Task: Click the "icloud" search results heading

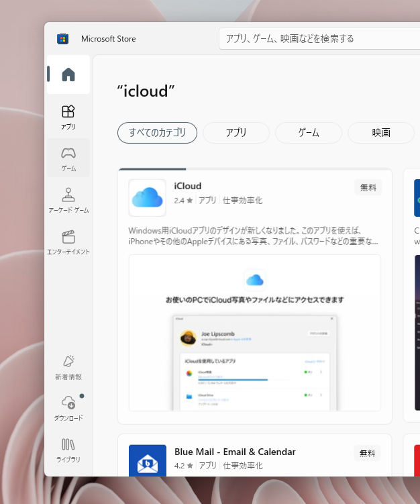Action: click(146, 91)
